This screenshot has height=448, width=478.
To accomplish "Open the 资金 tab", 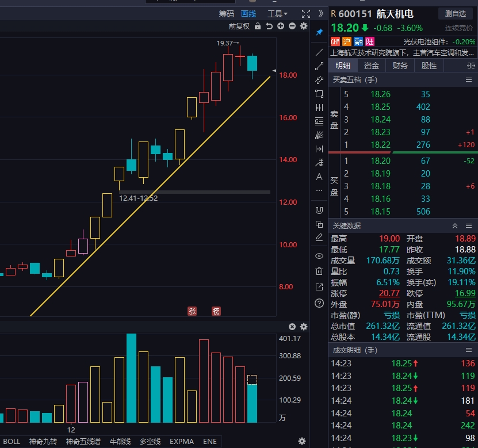I will [372, 66].
